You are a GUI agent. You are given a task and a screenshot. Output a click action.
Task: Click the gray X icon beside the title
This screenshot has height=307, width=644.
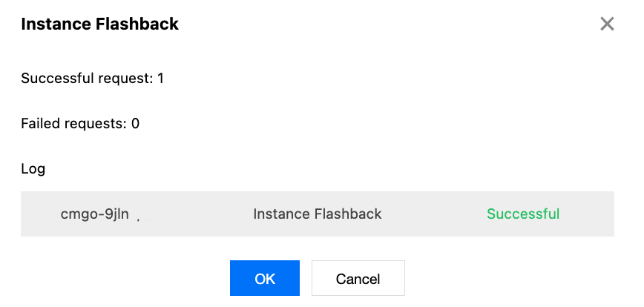[607, 24]
